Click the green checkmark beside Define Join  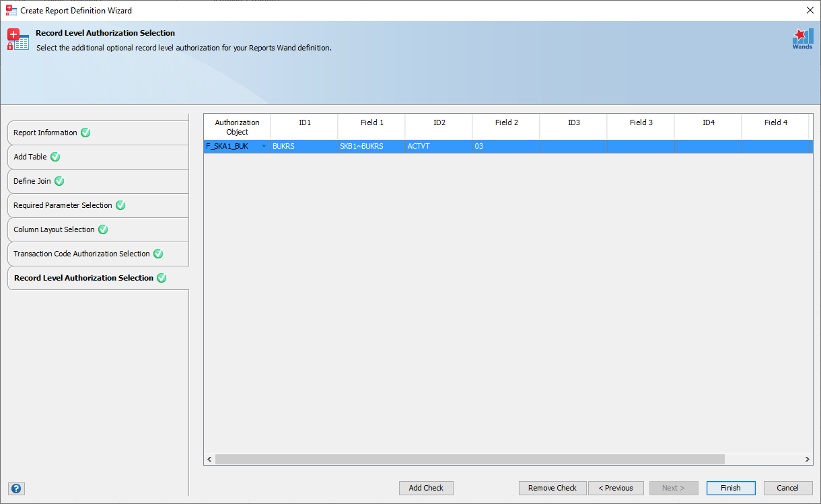pyautogui.click(x=59, y=181)
